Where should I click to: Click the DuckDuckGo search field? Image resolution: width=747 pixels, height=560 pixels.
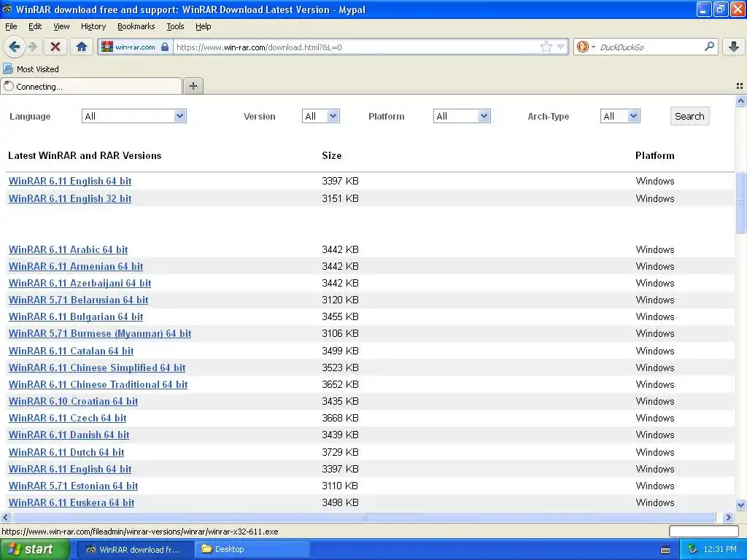tap(650, 47)
